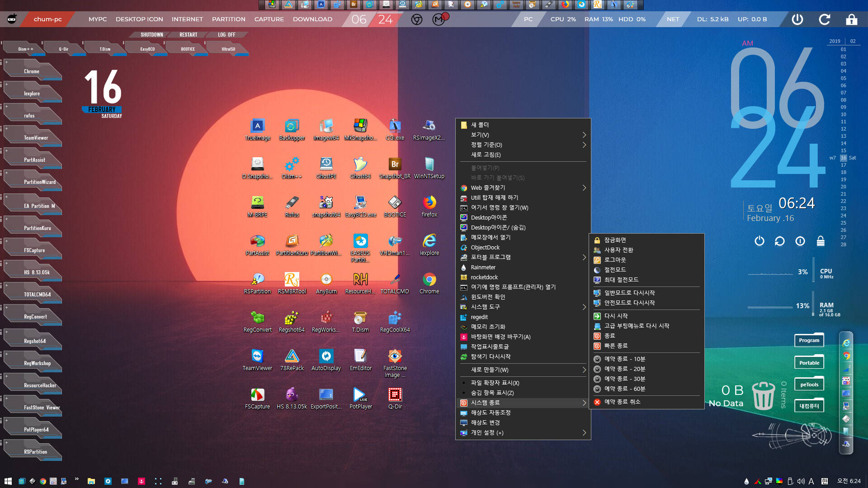This screenshot has width=868, height=488.
Task: Launch AnyBurn desktop shortcut
Action: (326, 283)
